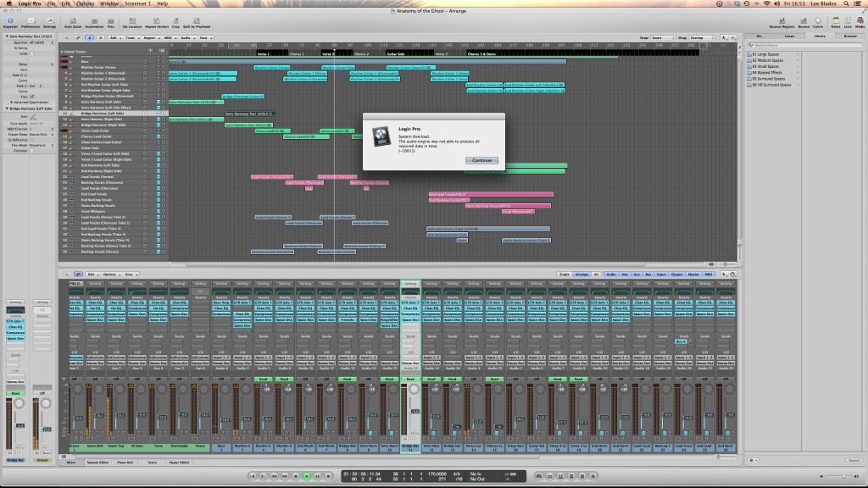Open the Sample Editor tab
The width and height of the screenshot is (868, 488).
click(98, 463)
